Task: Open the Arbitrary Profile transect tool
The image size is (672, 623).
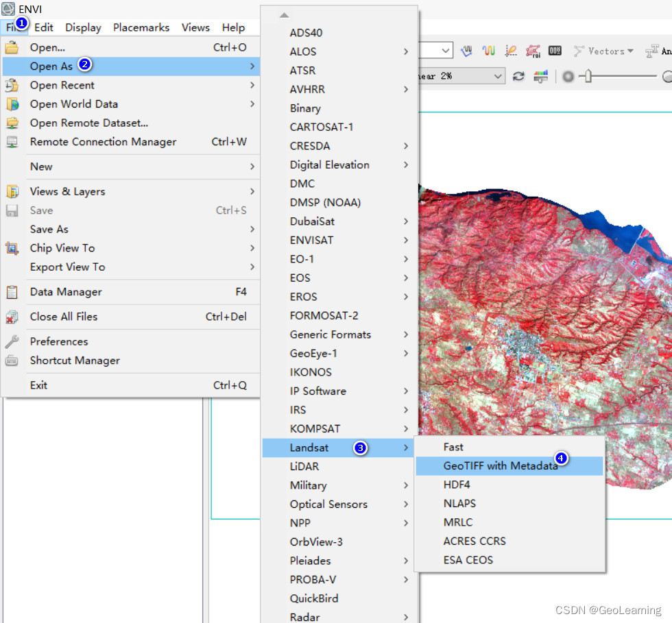Action: point(466,51)
